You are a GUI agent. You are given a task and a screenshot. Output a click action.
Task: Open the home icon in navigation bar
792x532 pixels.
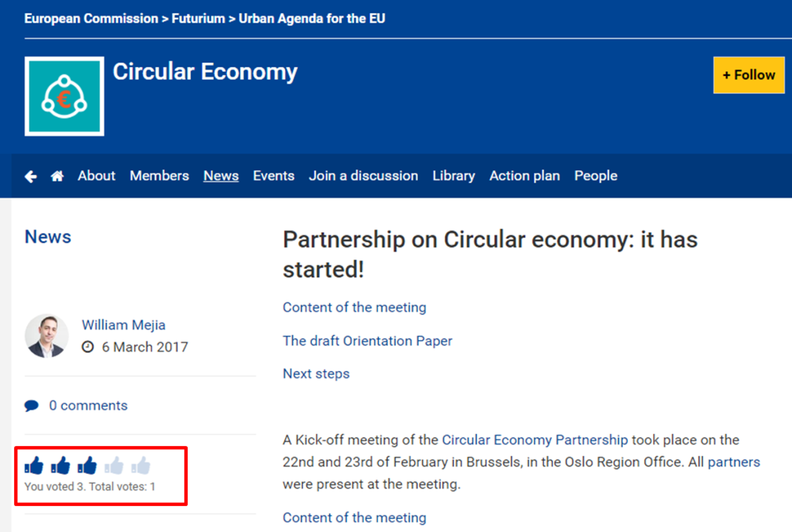(x=58, y=176)
